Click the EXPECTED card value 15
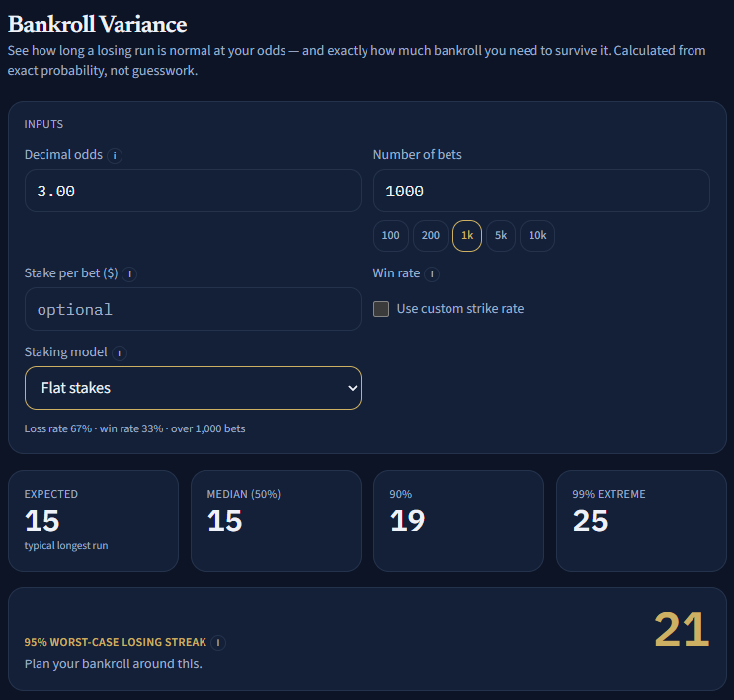This screenshot has width=734, height=700. (x=42, y=521)
